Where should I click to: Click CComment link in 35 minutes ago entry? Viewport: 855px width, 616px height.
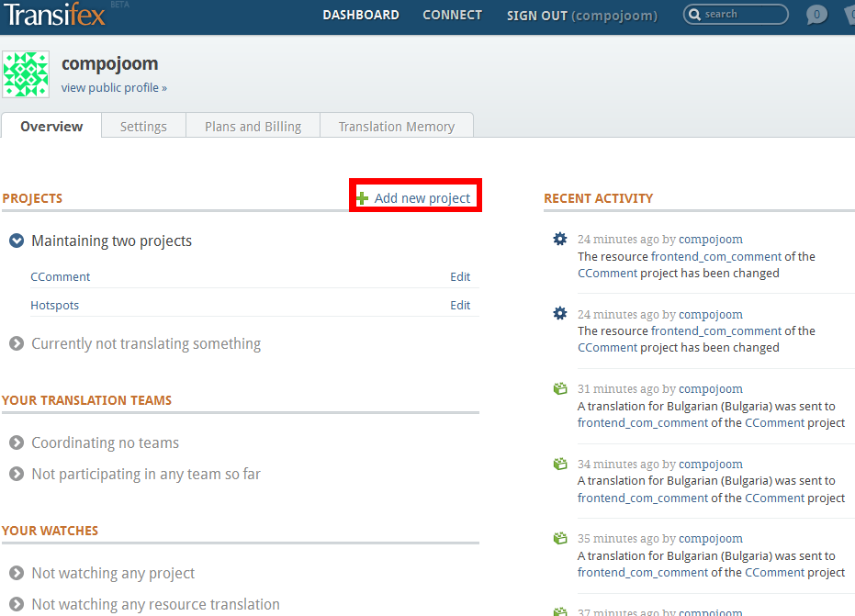pos(775,572)
